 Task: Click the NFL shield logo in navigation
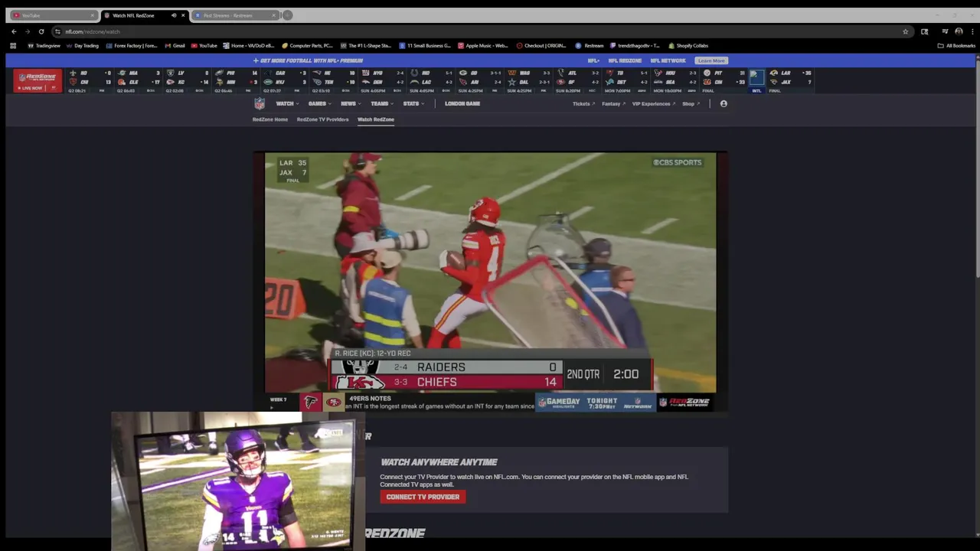260,103
